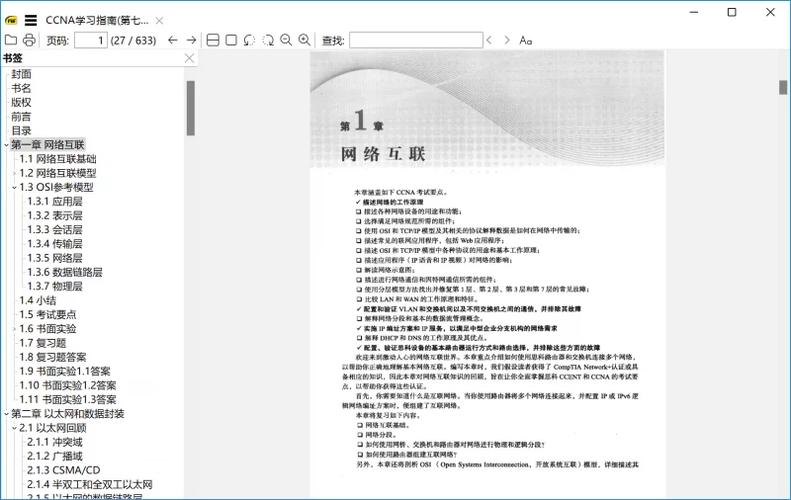Minimize the PDF reader window

[694, 12]
